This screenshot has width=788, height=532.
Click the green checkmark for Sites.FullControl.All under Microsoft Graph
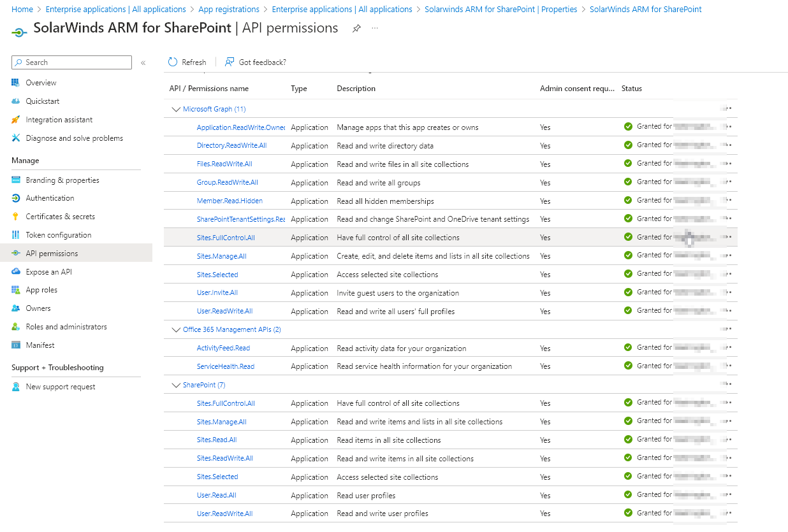click(628, 237)
